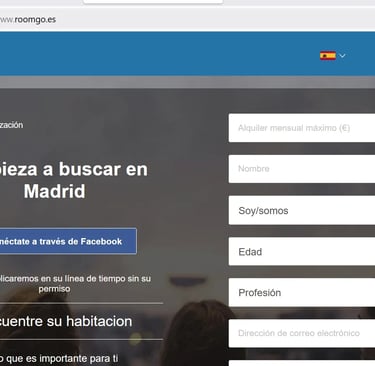Focus the Alquiler mensual máximo field
The image size is (375, 366).
pos(302,128)
